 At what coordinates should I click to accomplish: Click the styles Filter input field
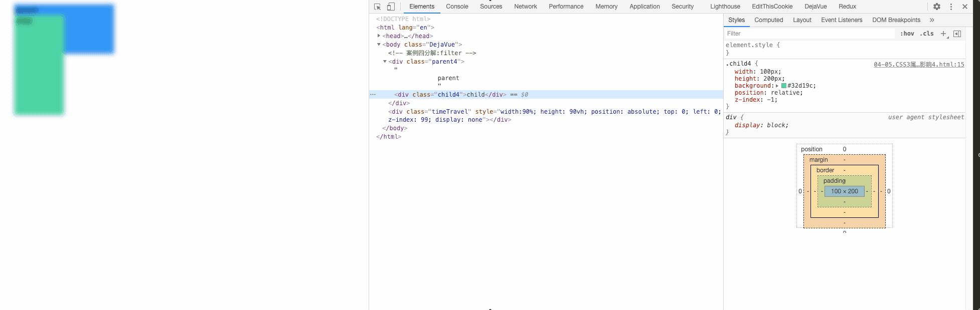809,34
